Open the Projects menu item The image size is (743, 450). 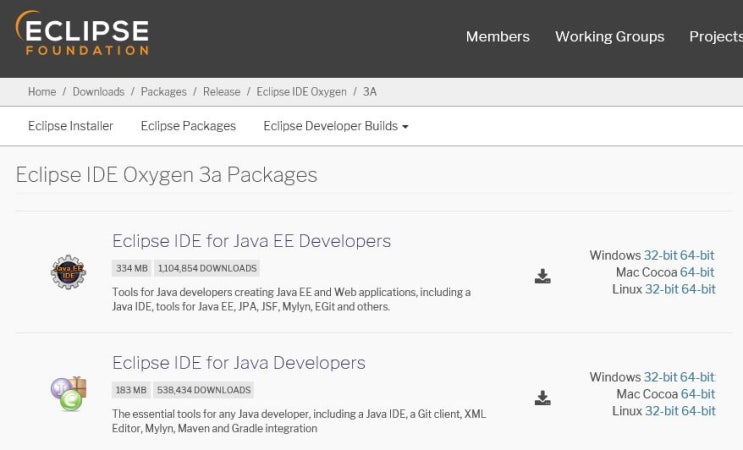tap(715, 37)
